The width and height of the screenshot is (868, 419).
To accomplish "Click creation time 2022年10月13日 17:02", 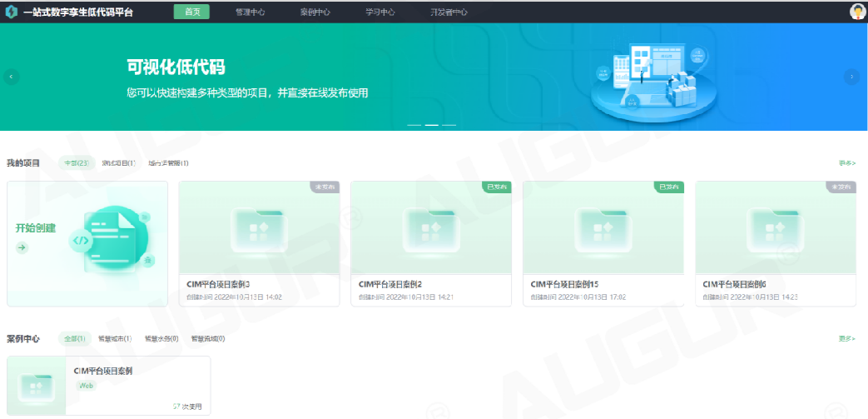I will tap(594, 297).
